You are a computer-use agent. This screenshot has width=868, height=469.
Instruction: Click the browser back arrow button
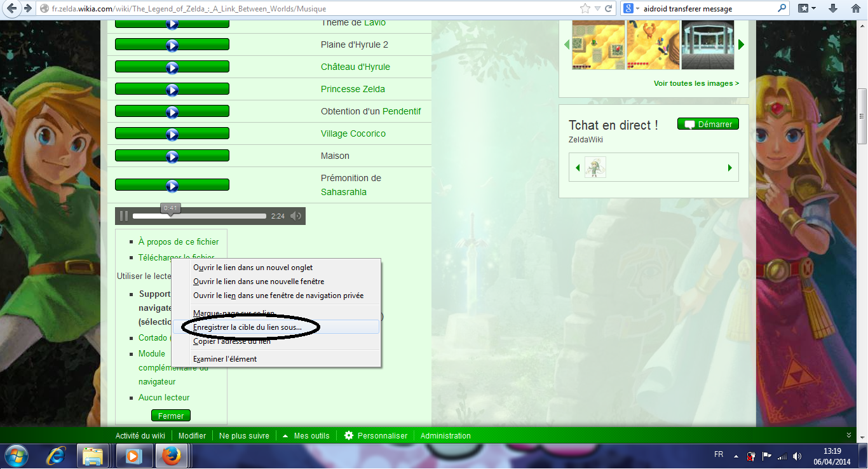[11, 9]
